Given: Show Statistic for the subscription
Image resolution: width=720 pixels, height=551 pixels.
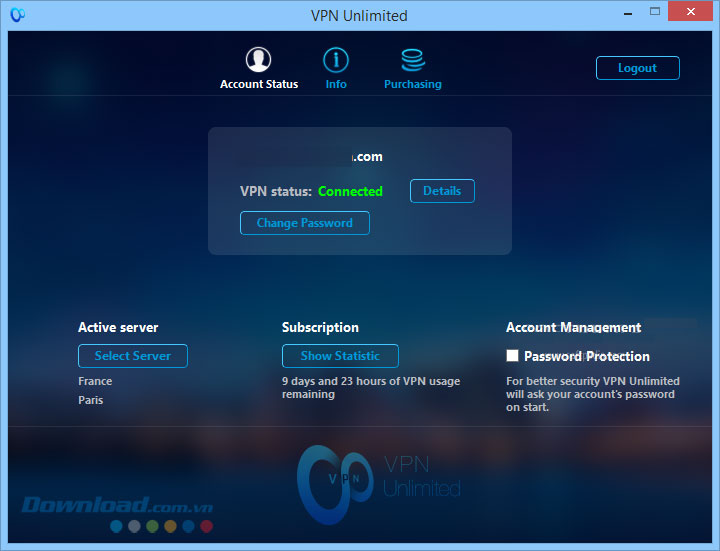Looking at the screenshot, I should click(x=340, y=356).
